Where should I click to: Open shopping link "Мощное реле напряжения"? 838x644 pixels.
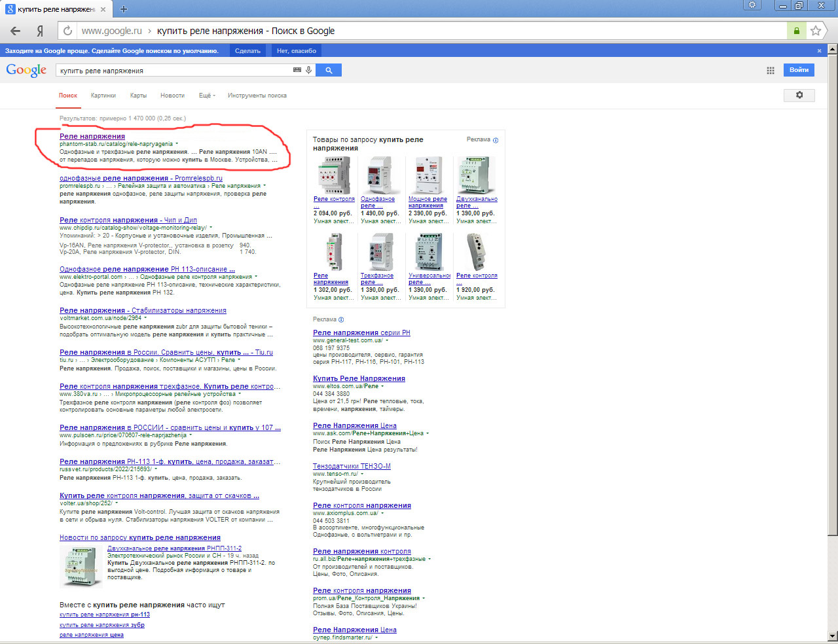coord(428,202)
